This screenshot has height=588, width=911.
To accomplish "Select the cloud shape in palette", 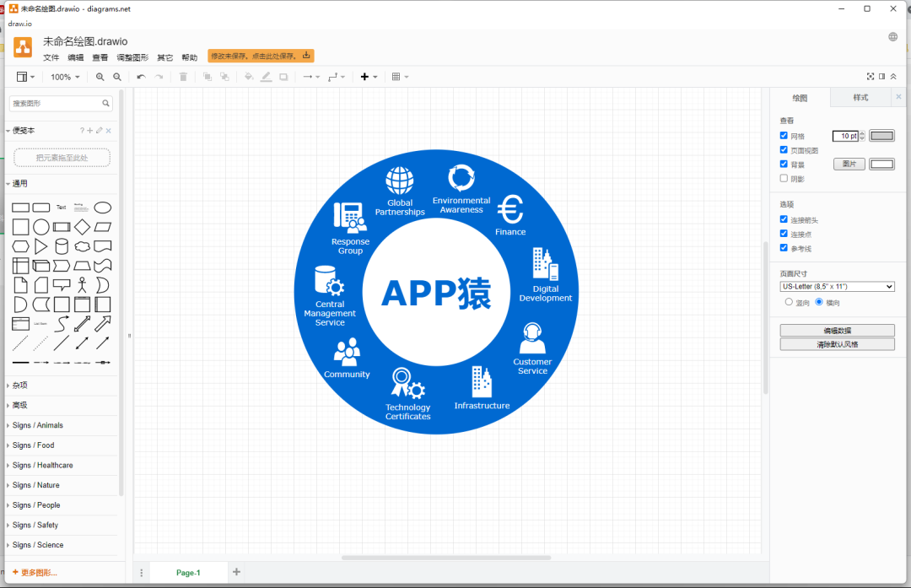I will (83, 246).
